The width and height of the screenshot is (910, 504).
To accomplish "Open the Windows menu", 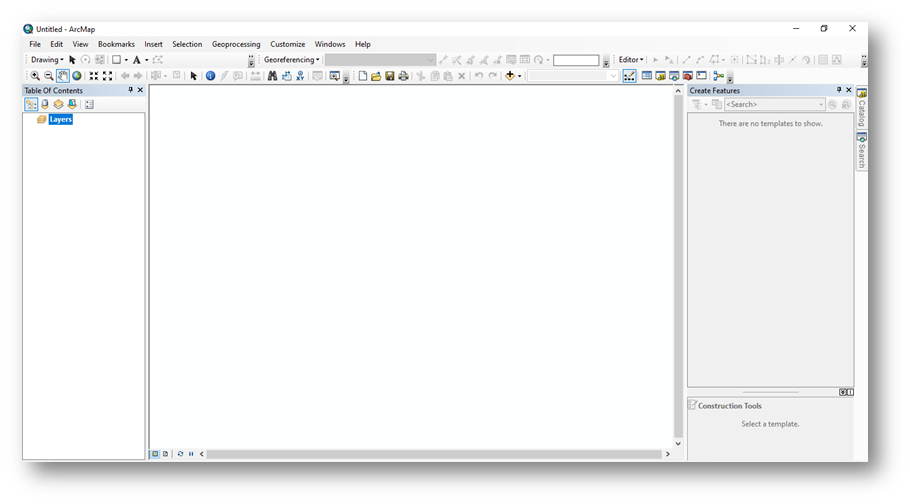I will click(330, 44).
